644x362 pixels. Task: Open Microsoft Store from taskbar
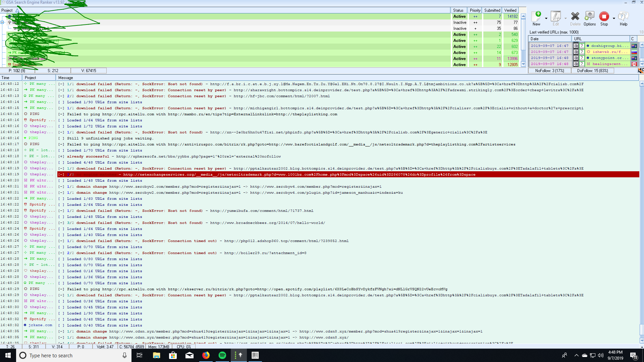click(x=173, y=355)
